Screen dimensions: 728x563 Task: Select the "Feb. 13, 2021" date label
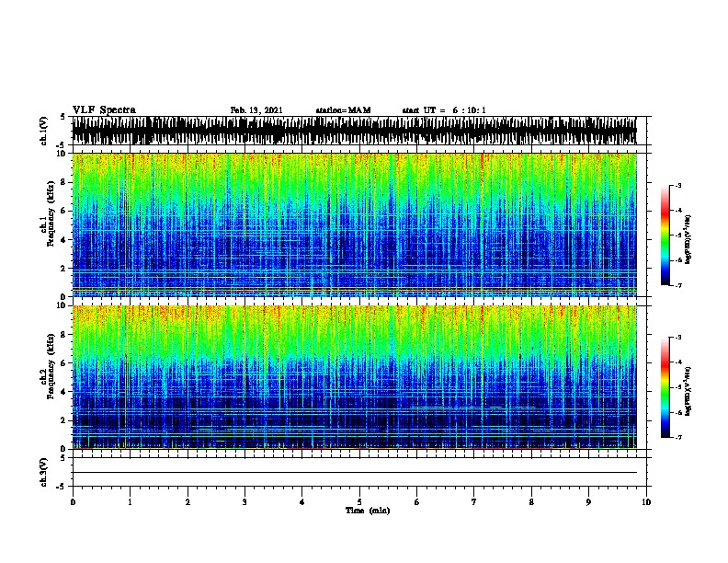256,110
